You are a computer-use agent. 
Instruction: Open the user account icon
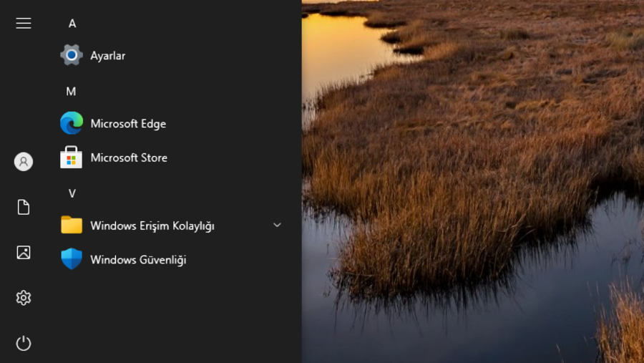tap(24, 162)
